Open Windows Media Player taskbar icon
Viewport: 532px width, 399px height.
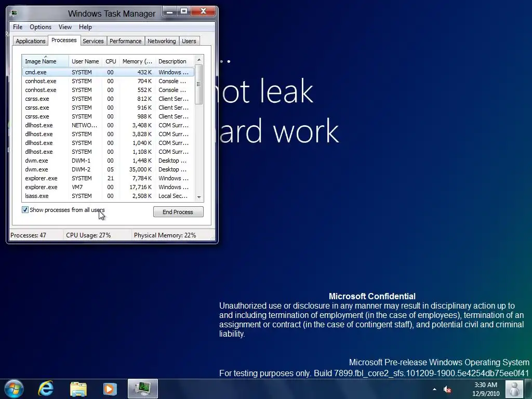tap(110, 389)
